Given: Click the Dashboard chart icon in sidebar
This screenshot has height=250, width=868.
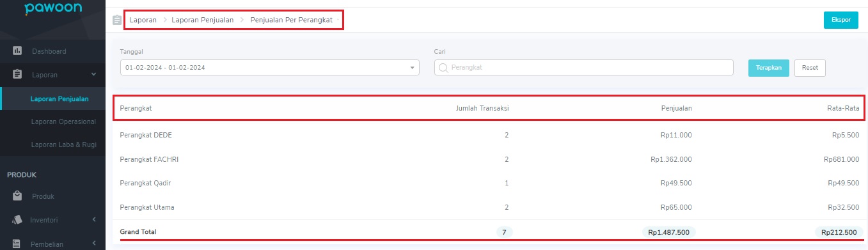Looking at the screenshot, I should click(17, 51).
